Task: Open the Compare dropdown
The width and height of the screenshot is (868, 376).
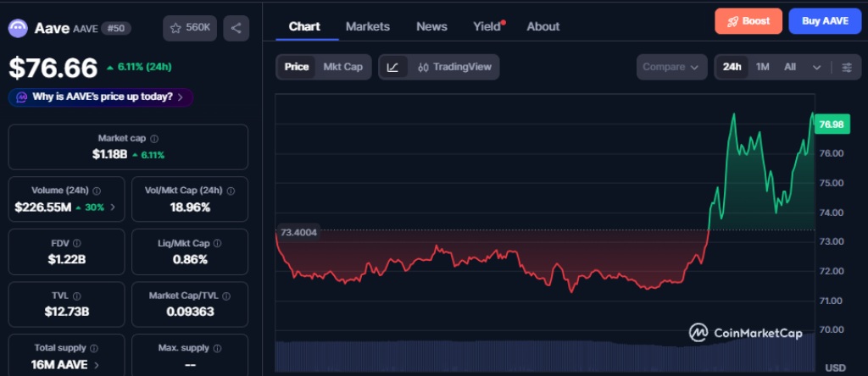Action: pyautogui.click(x=671, y=67)
